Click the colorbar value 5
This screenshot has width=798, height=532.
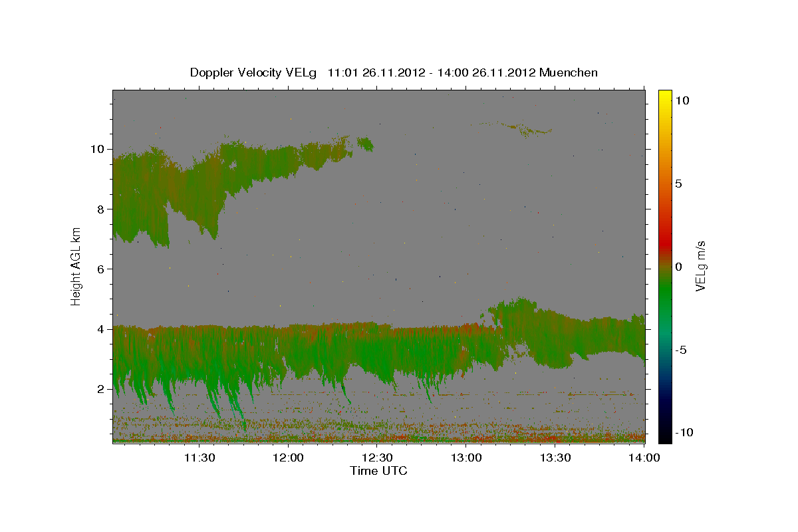[x=680, y=184]
